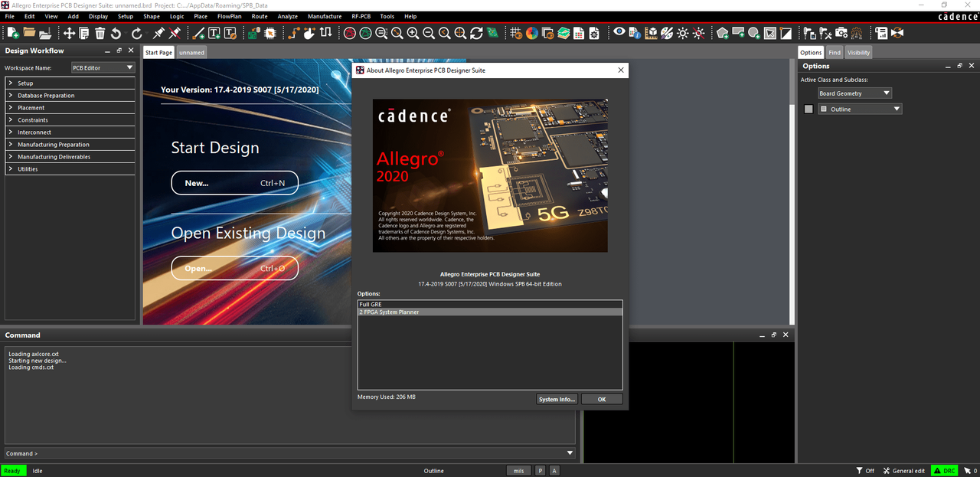
Task: Click the Cross-section layer stack icon
Action: pos(563,33)
